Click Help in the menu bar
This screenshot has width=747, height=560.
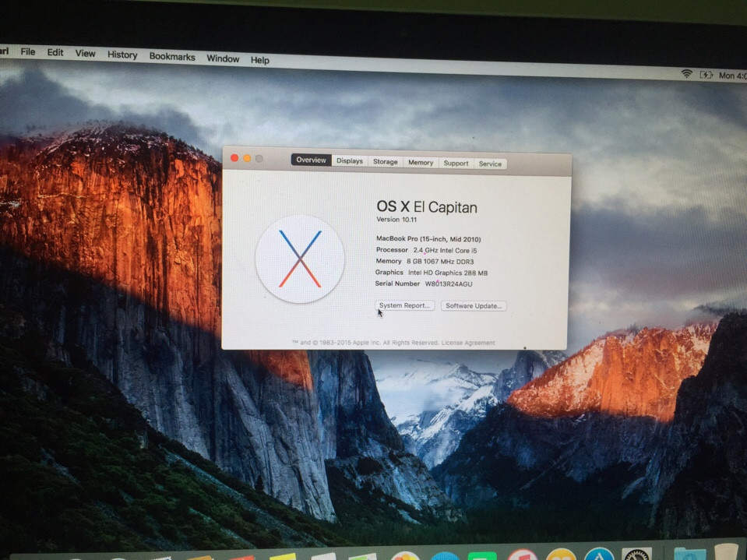[x=260, y=60]
